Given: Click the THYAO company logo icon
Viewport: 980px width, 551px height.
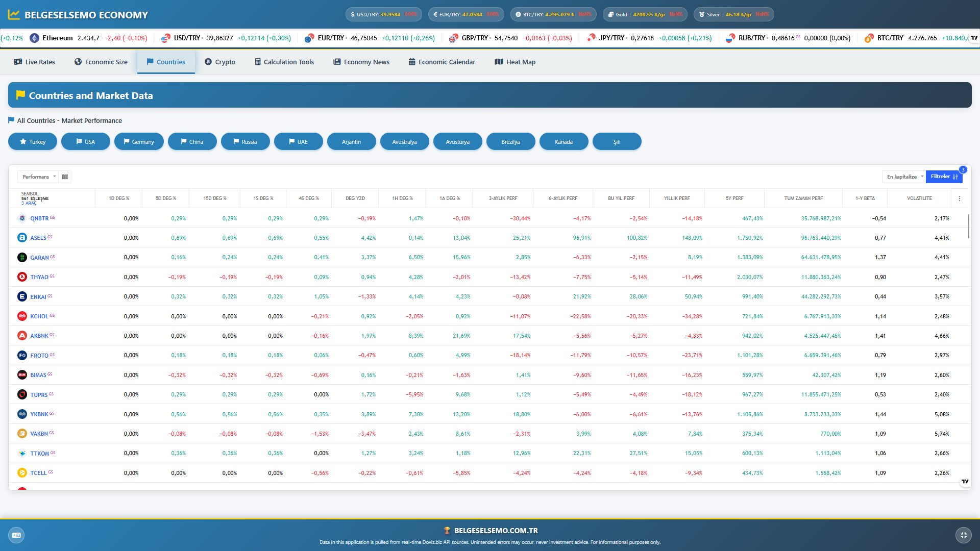Looking at the screenshot, I should (22, 277).
